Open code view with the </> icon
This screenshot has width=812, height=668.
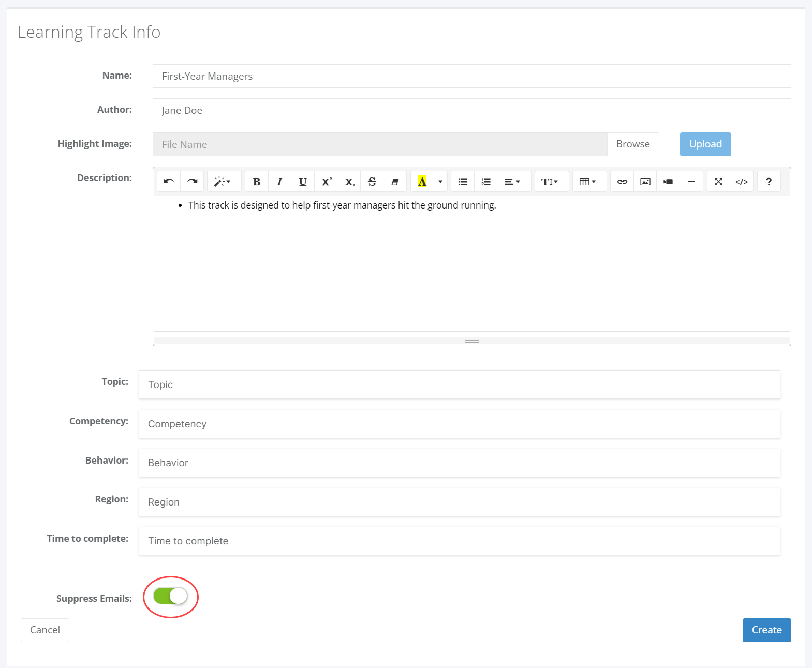point(742,182)
